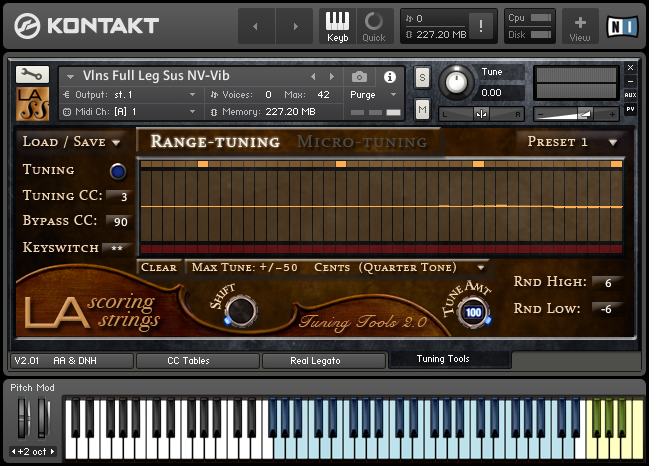
Task: Open the View plus menu
Action: tap(580, 26)
